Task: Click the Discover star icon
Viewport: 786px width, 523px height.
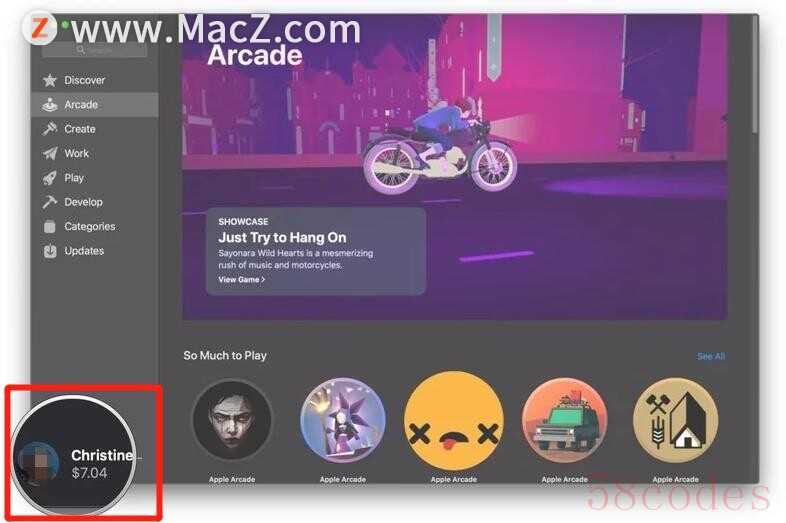Action: pos(50,80)
